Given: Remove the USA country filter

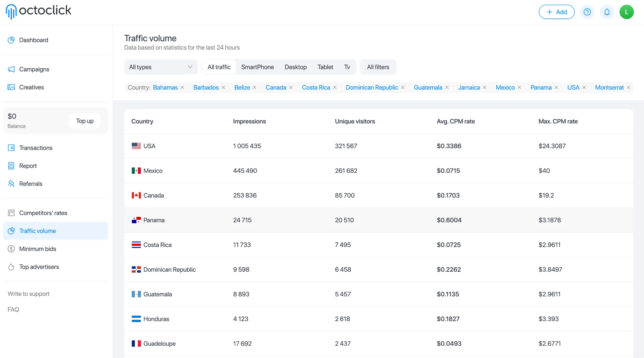Looking at the screenshot, I should coord(584,88).
